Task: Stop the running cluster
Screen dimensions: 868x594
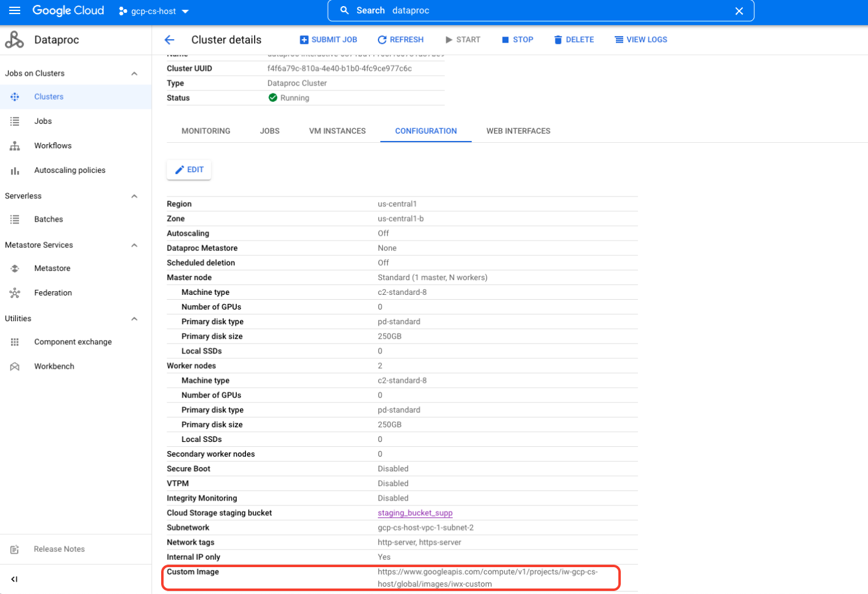Action: pos(518,40)
